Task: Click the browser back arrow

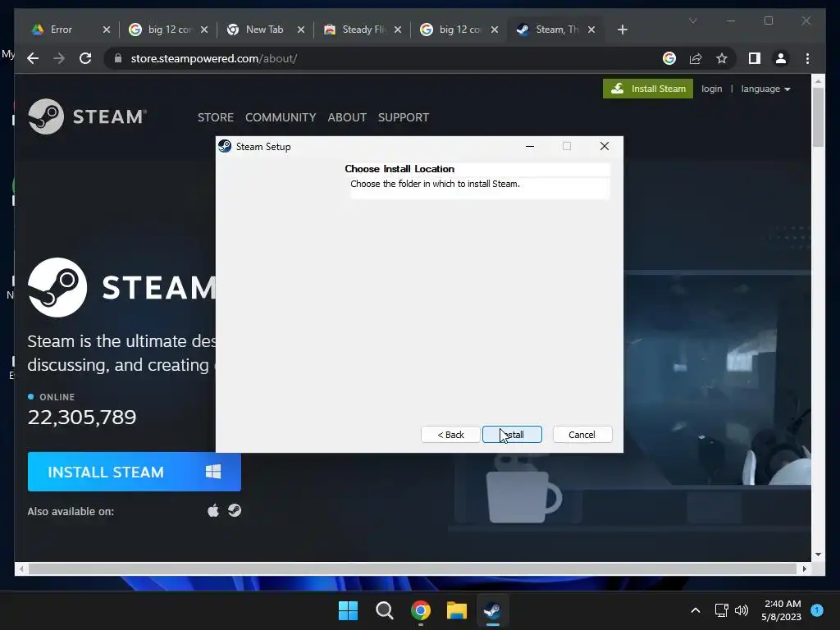Action: 33,58
